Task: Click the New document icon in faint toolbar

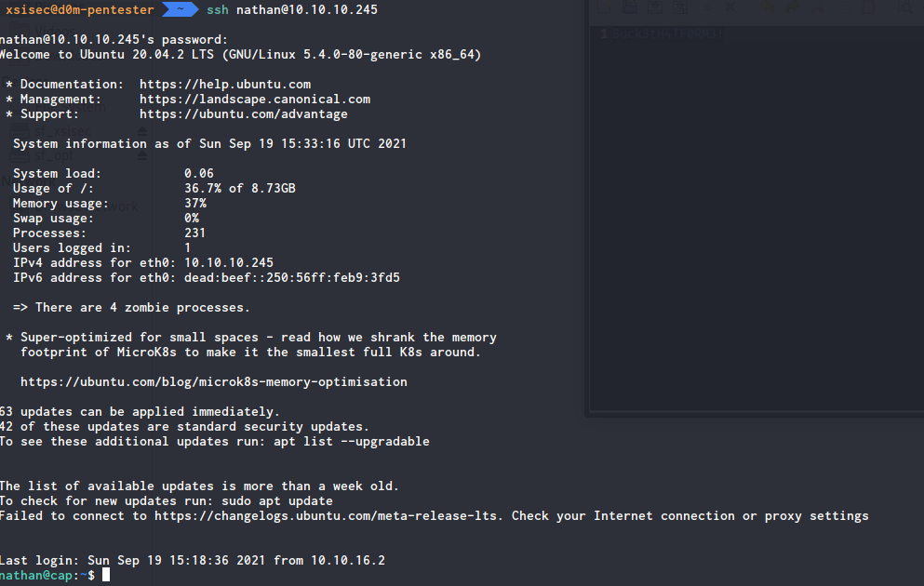Action: point(604,7)
